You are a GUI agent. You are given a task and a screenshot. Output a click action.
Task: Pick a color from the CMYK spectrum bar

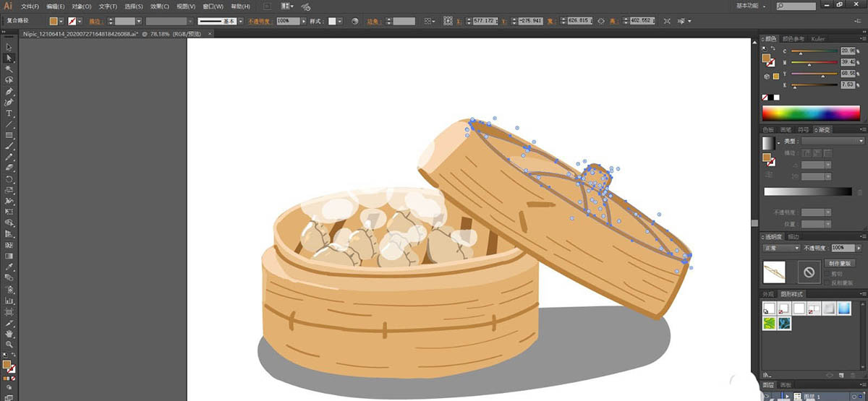tap(812, 113)
